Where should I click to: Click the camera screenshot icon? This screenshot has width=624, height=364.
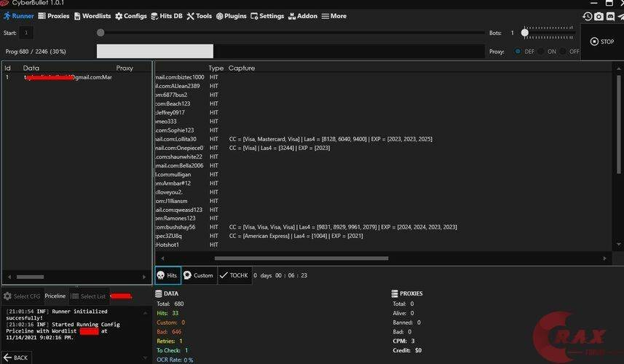tap(599, 16)
